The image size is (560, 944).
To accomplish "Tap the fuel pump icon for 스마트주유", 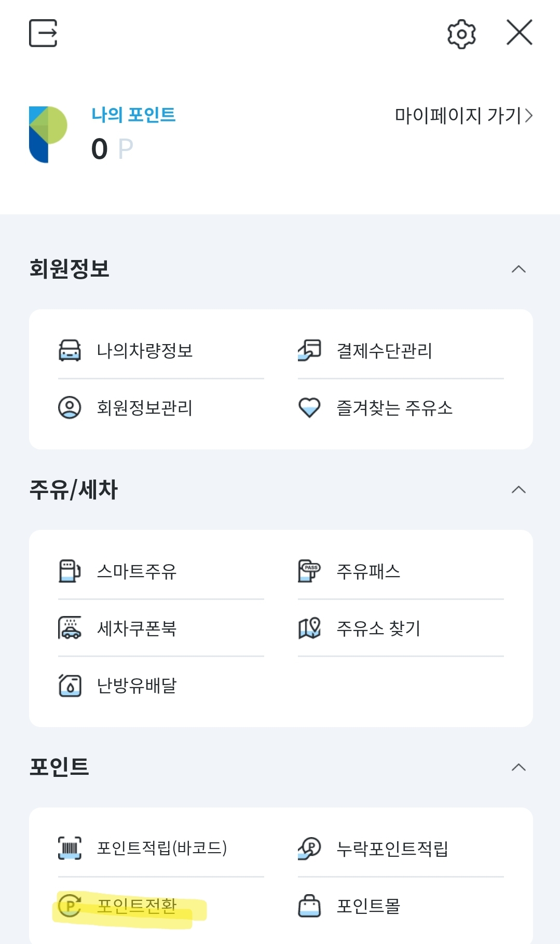I will 70,571.
